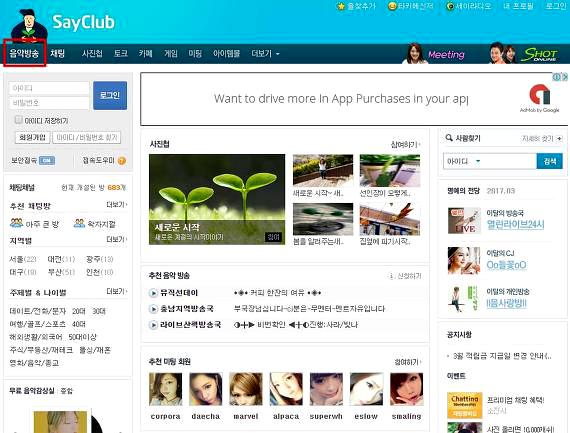This screenshot has height=433, width=570.
Task: Focus the 비밀번호 password field
Action: [49, 103]
